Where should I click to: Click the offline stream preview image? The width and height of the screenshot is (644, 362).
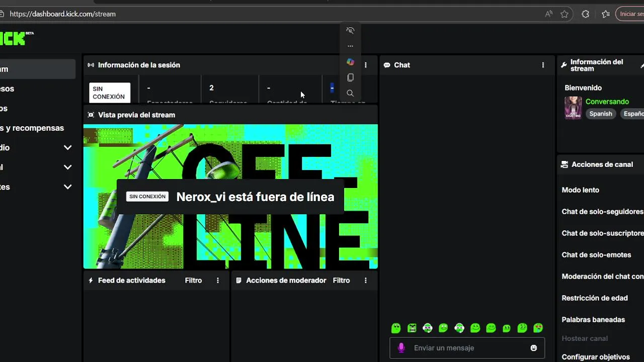pos(230,197)
